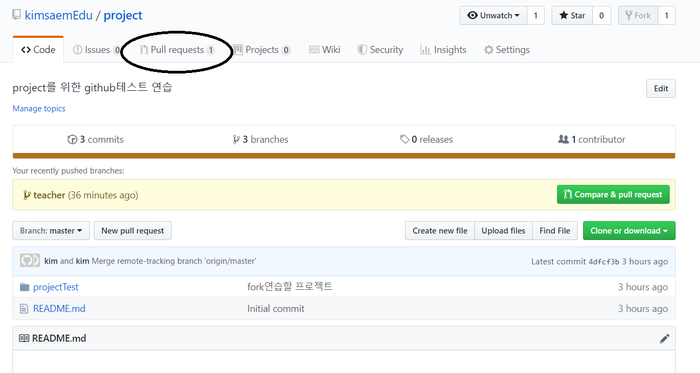Open the Insights tab
Image resolution: width=700 pixels, height=373 pixels.
(443, 50)
